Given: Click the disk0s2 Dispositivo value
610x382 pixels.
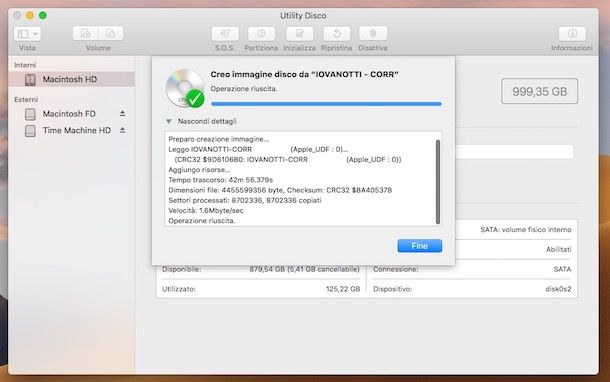Looking at the screenshot, I should tap(558, 289).
